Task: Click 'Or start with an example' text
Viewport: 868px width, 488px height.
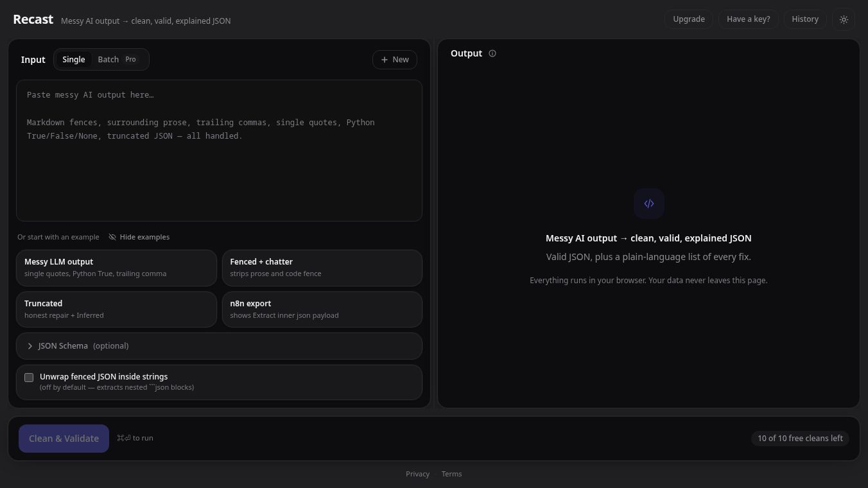Action: [58, 237]
